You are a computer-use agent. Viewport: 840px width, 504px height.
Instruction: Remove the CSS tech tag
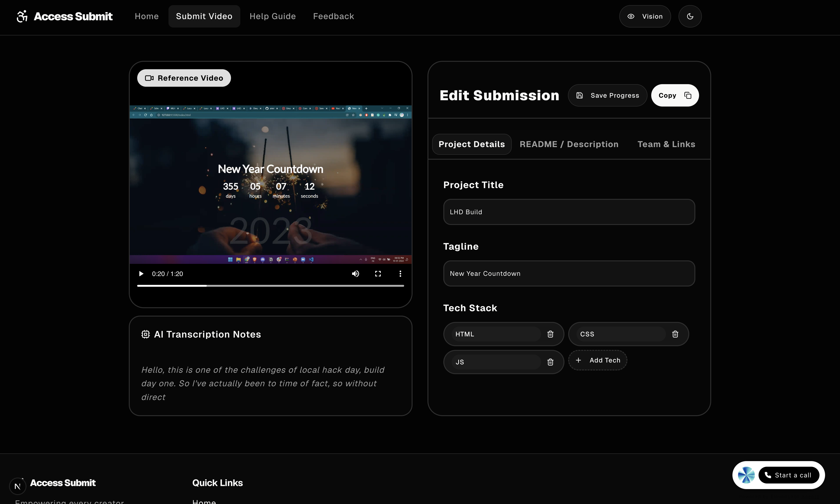(x=675, y=334)
